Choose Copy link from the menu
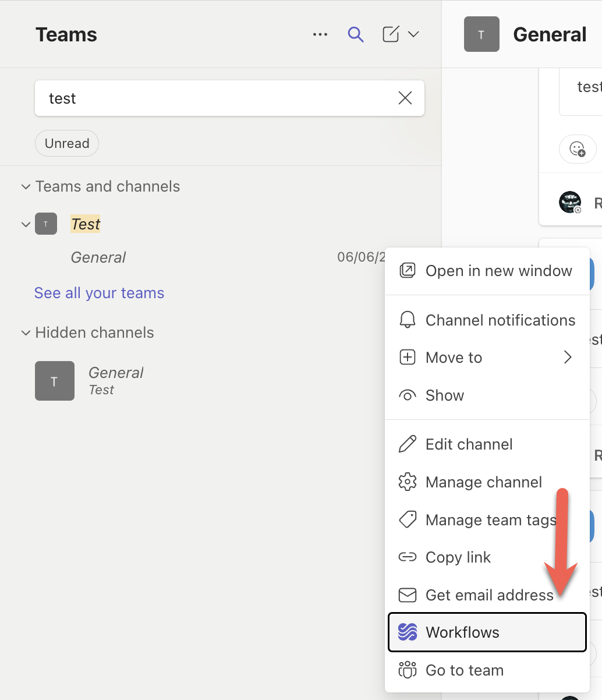The image size is (602, 700). click(x=487, y=557)
